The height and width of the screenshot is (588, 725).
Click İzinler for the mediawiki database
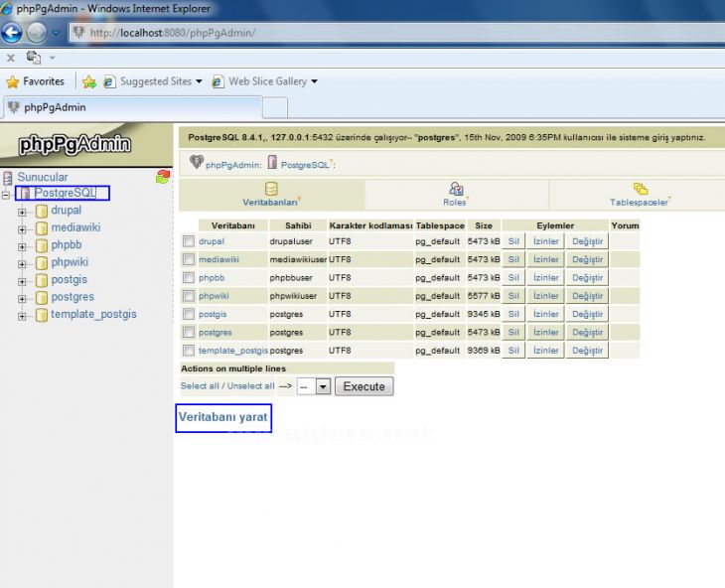[545, 259]
